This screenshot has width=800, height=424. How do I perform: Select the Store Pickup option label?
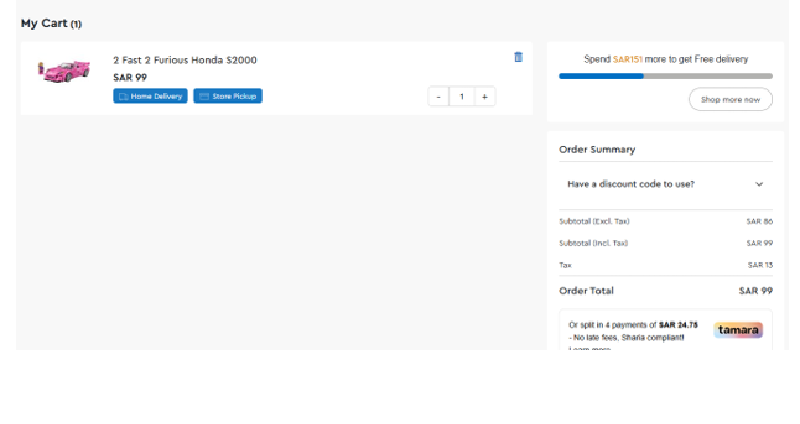tap(234, 97)
